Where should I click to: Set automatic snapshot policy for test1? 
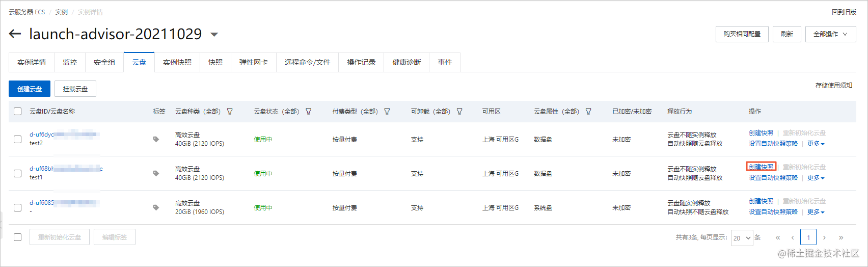point(773,178)
